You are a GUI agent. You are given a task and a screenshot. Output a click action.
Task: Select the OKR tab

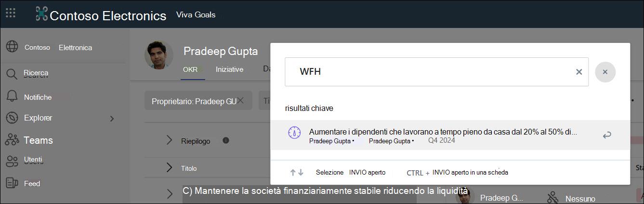(190, 69)
